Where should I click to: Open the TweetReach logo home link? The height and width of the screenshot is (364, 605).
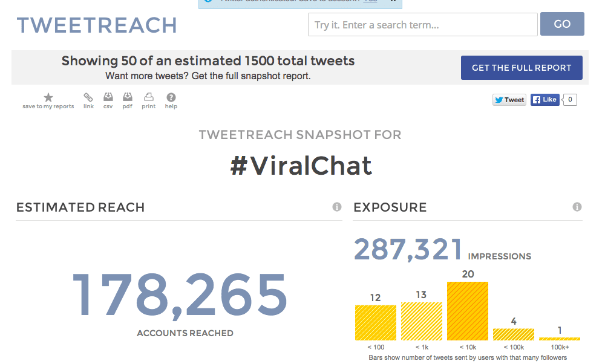tap(97, 25)
